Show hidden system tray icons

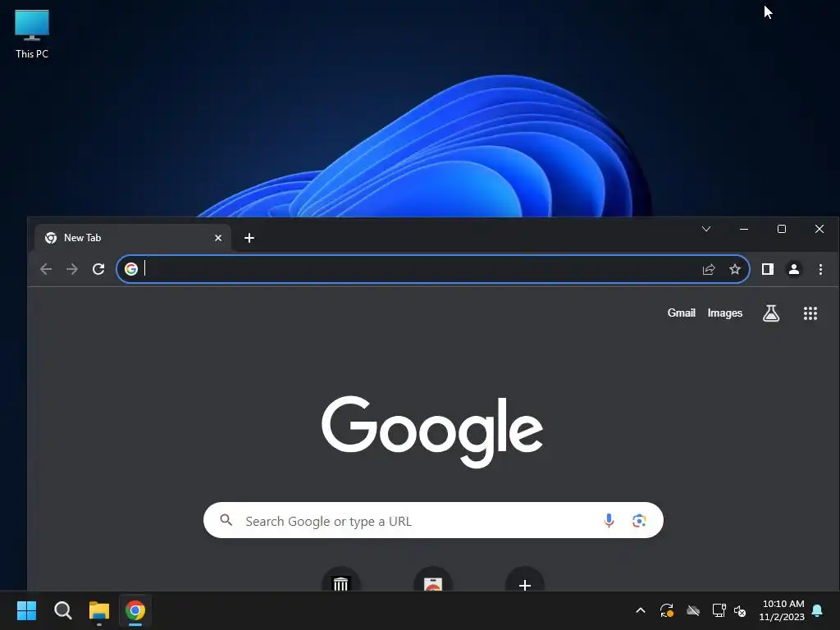[x=640, y=610]
